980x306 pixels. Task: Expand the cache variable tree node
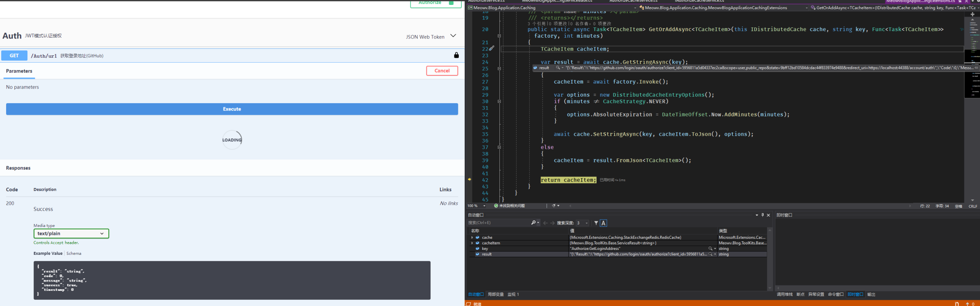pyautogui.click(x=472, y=238)
